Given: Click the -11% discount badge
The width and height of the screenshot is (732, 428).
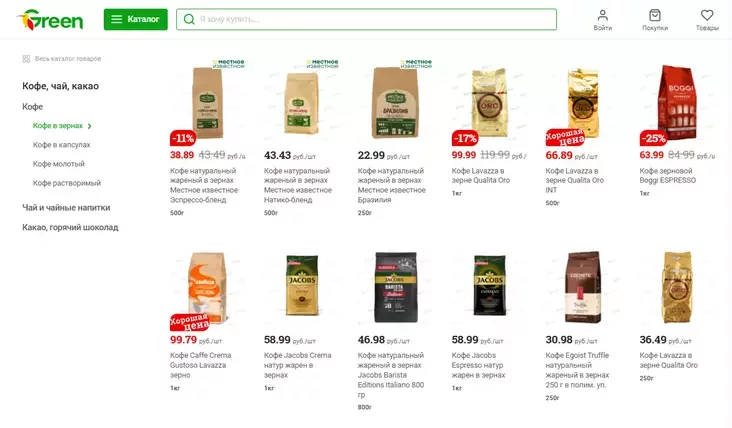Looking at the screenshot, I should pos(183,138).
